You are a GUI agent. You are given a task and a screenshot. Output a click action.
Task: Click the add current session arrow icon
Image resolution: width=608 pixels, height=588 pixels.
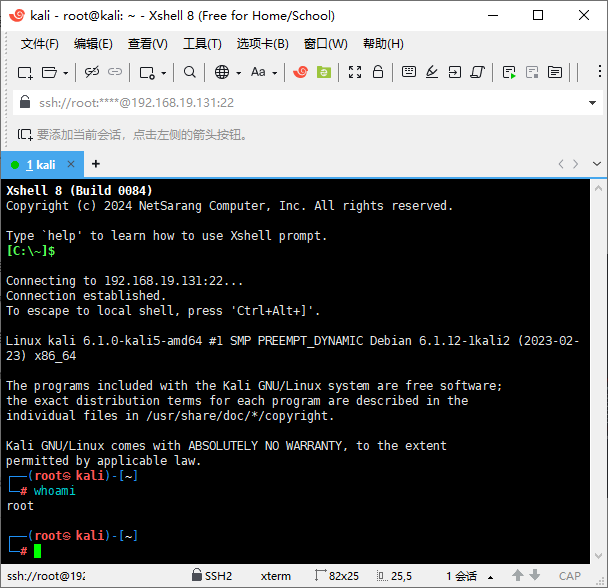point(25,135)
